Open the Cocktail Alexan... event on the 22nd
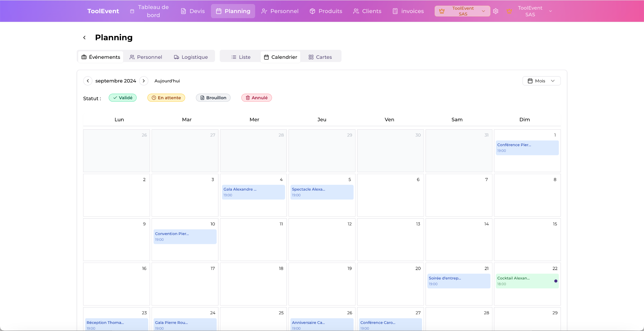This screenshot has height=331, width=644. [x=527, y=281]
